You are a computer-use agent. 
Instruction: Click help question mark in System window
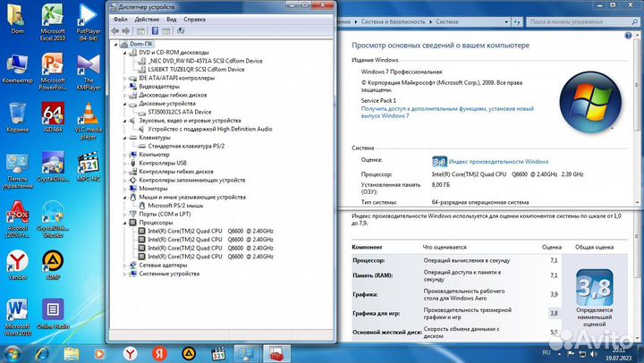point(628,36)
